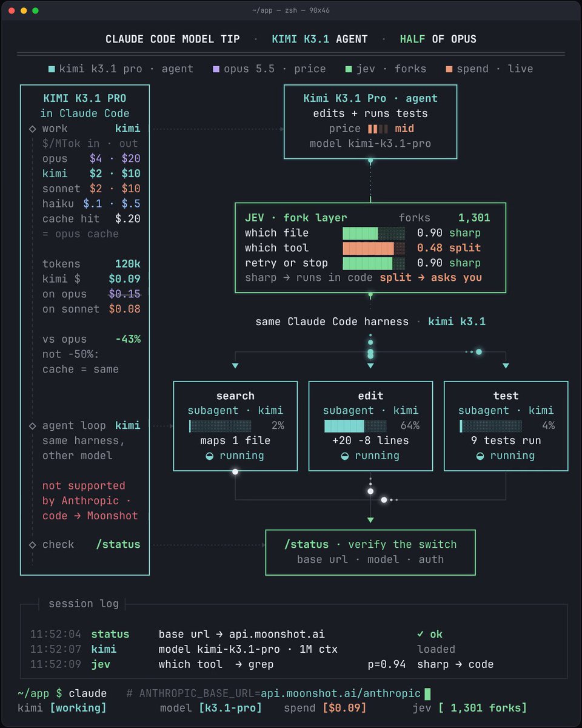Click the test subagent 4% progress bar
Viewport: 582px width, 728px height.
[x=490, y=426]
